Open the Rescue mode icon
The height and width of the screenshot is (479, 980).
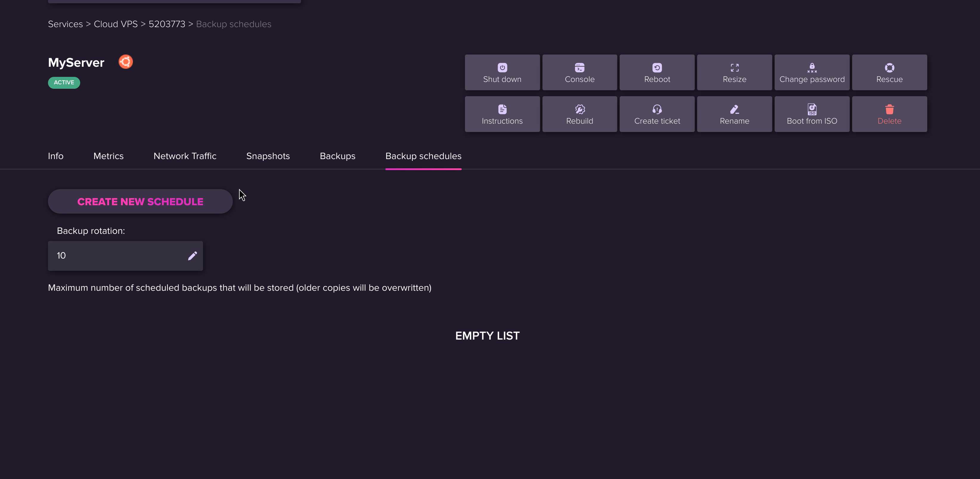pyautogui.click(x=889, y=67)
